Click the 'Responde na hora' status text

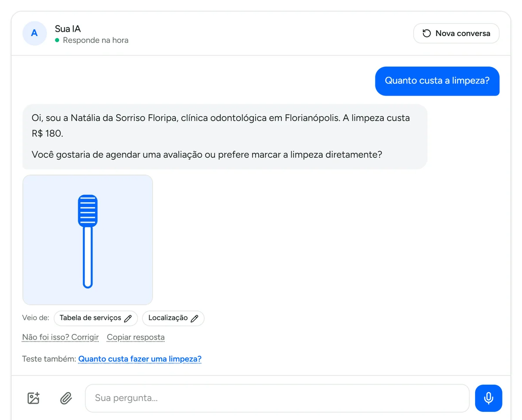click(96, 40)
